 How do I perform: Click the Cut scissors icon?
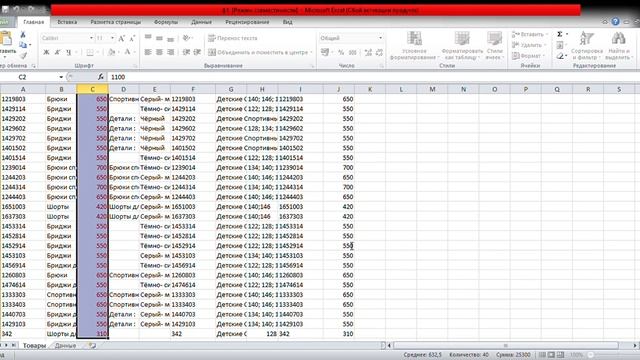tap(23, 35)
